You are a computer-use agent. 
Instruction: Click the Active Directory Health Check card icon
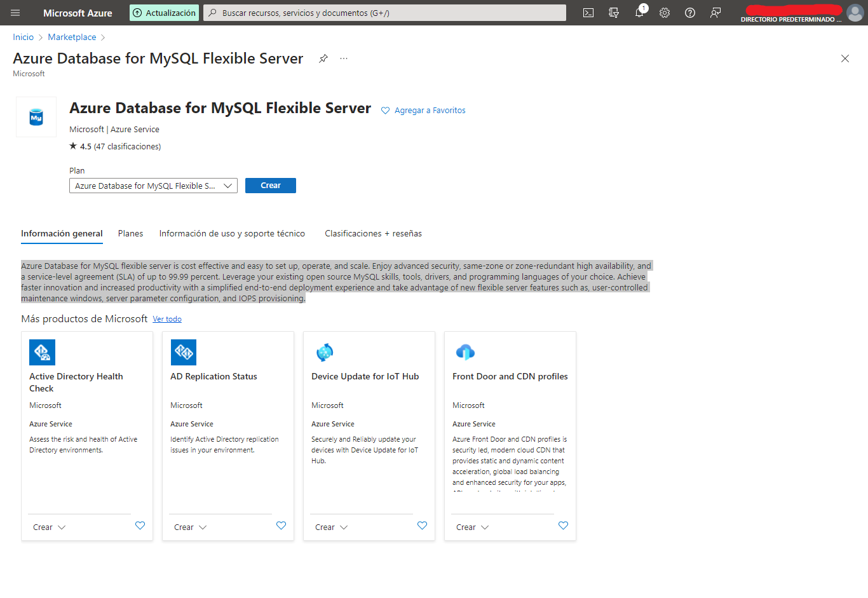[x=43, y=352]
